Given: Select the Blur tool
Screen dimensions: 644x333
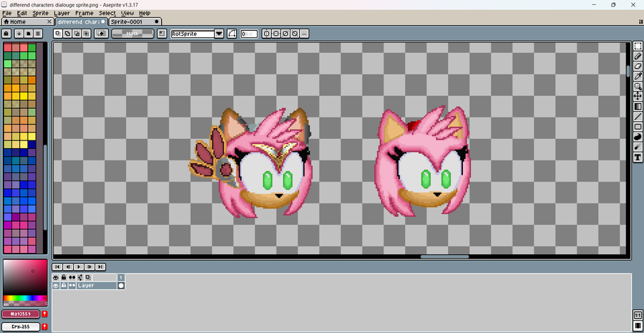Looking at the screenshot, I should tap(638, 147).
